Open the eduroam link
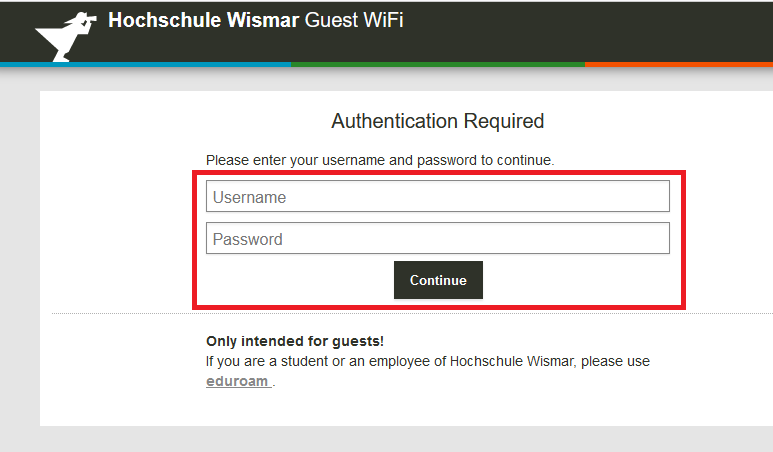 coord(239,382)
